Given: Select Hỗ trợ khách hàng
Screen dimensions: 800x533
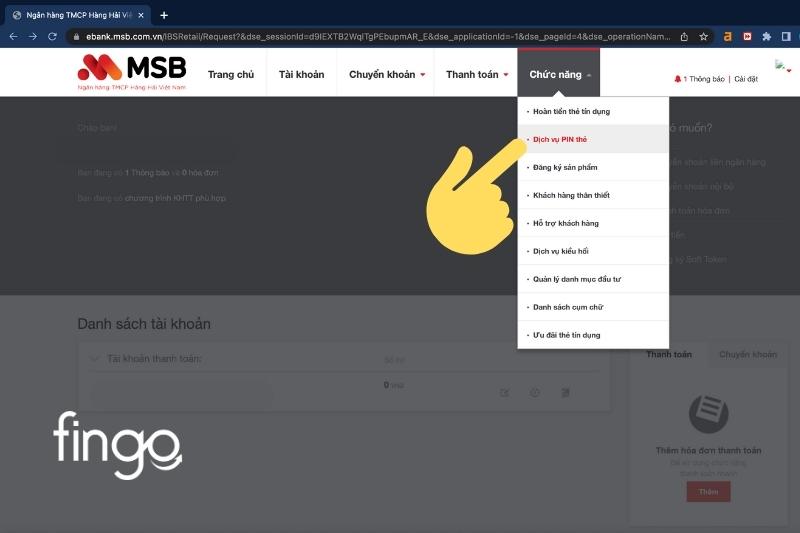Looking at the screenshot, I should coord(593,223).
